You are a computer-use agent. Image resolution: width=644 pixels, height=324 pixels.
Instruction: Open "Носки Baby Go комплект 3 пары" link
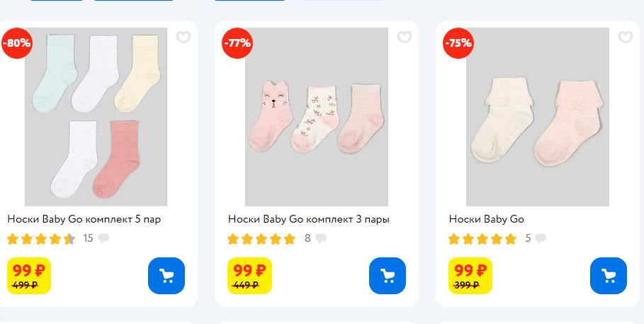click(x=309, y=219)
